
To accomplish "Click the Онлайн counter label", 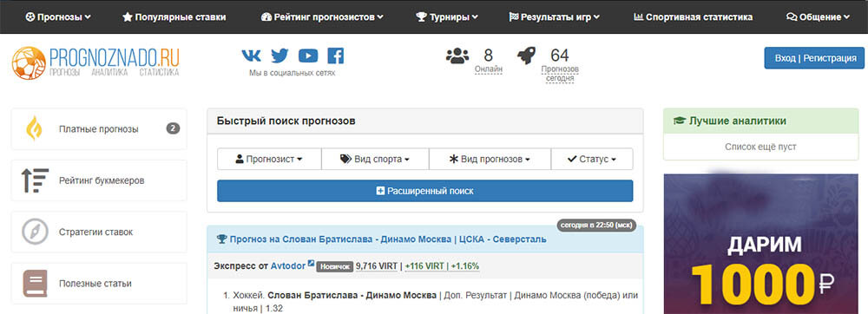I will (488, 69).
